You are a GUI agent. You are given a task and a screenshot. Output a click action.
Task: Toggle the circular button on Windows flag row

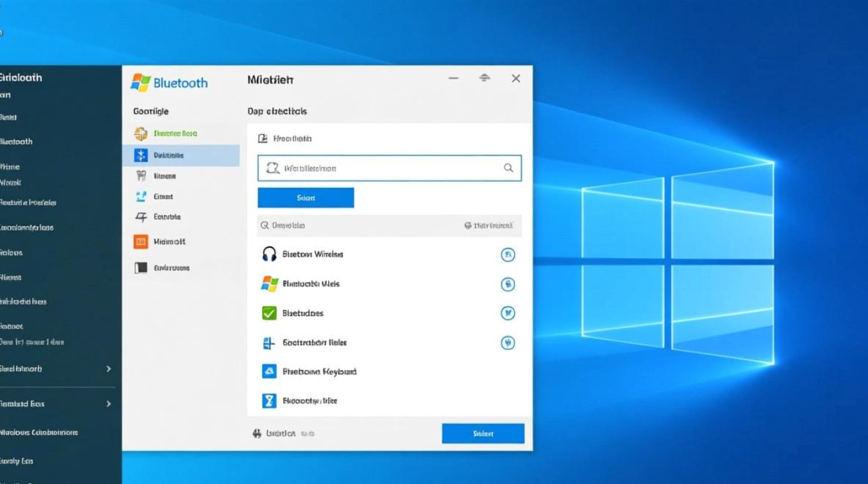pos(508,284)
